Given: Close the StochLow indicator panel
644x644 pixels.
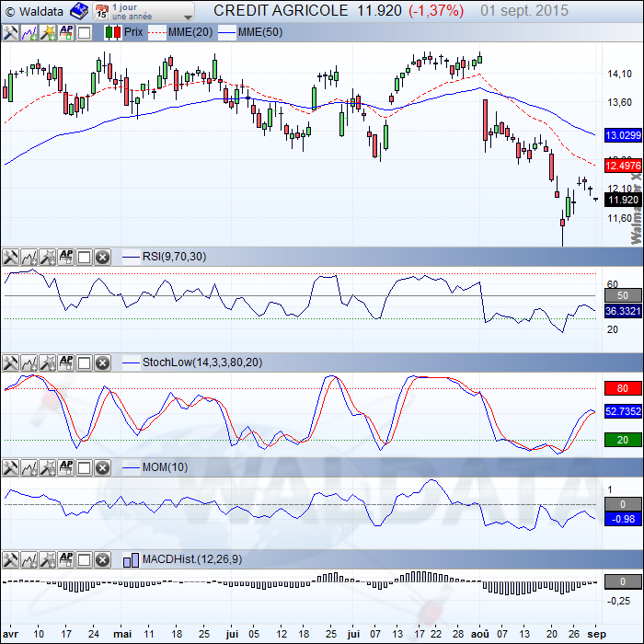Looking at the screenshot, I should (x=102, y=363).
